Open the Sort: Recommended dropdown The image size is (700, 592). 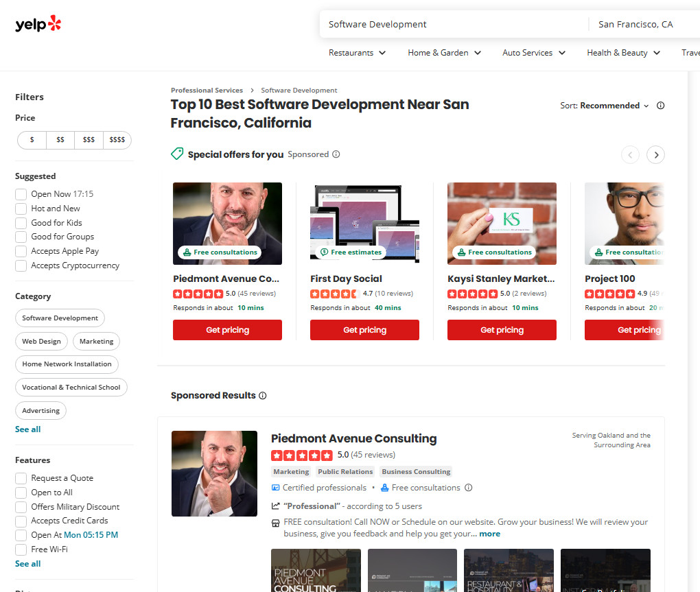(605, 106)
